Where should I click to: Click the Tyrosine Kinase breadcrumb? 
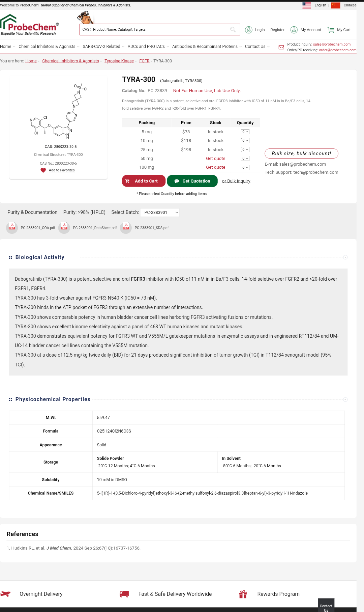pyautogui.click(x=119, y=61)
